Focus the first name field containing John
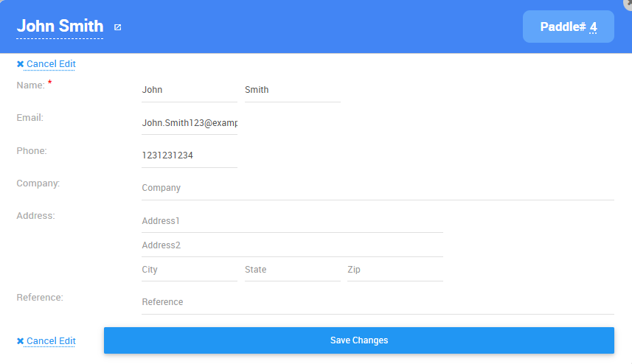632x364 pixels. coord(189,90)
